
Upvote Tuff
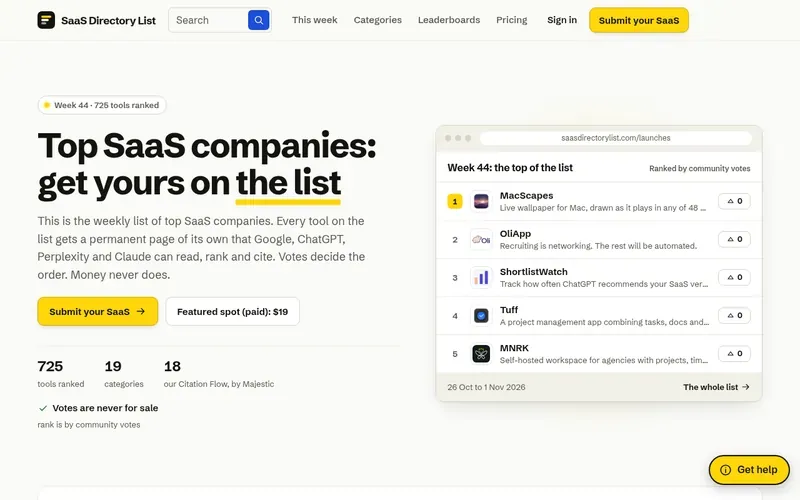734,315
